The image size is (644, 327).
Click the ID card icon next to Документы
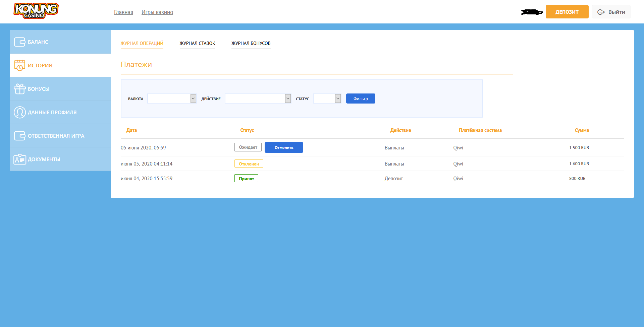(20, 159)
